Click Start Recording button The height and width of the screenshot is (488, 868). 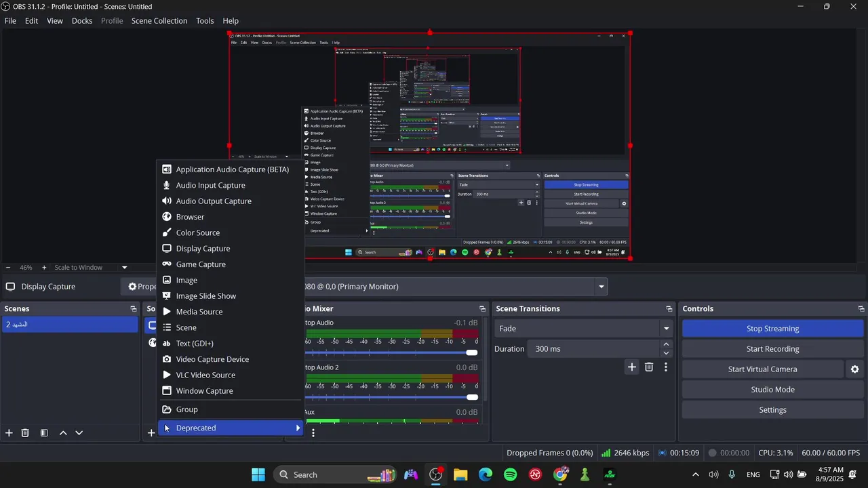click(x=772, y=349)
